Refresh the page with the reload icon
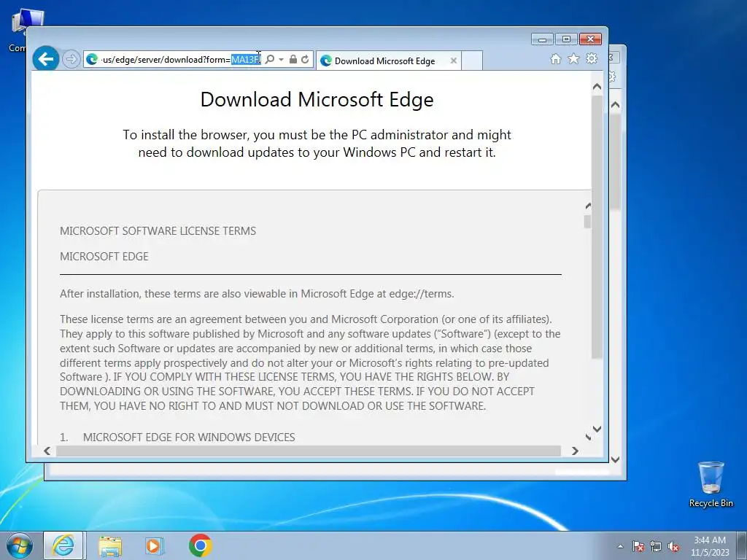This screenshot has height=560, width=747. coord(305,60)
